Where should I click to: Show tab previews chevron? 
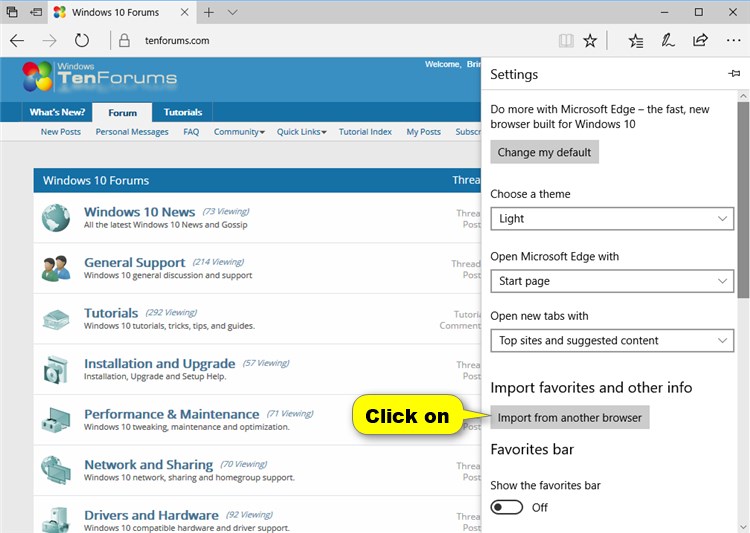[x=232, y=12]
